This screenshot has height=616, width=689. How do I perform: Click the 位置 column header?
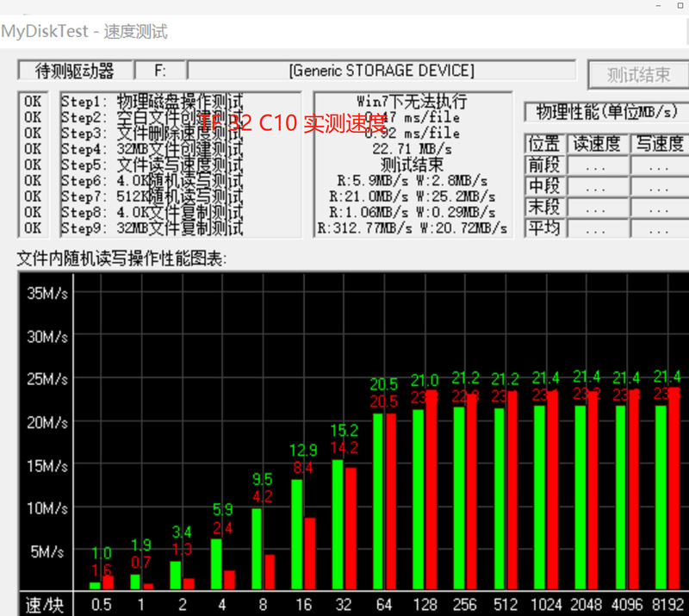[544, 144]
